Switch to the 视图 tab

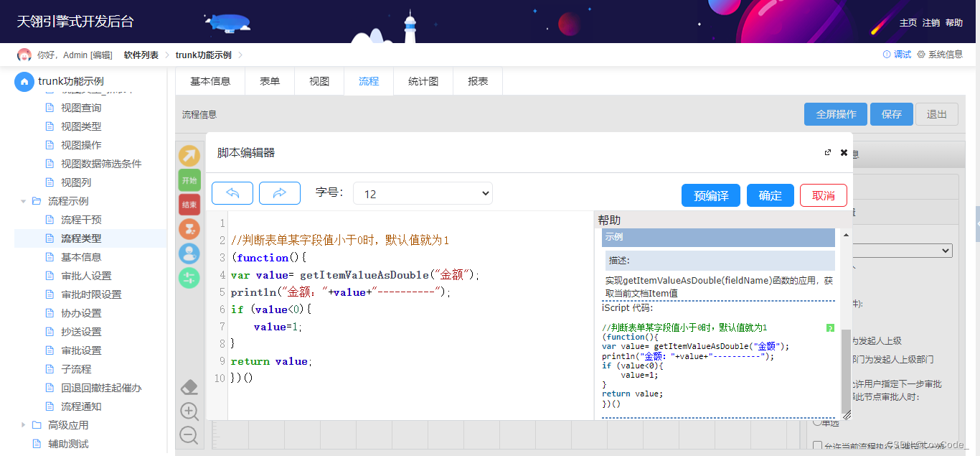click(x=319, y=81)
